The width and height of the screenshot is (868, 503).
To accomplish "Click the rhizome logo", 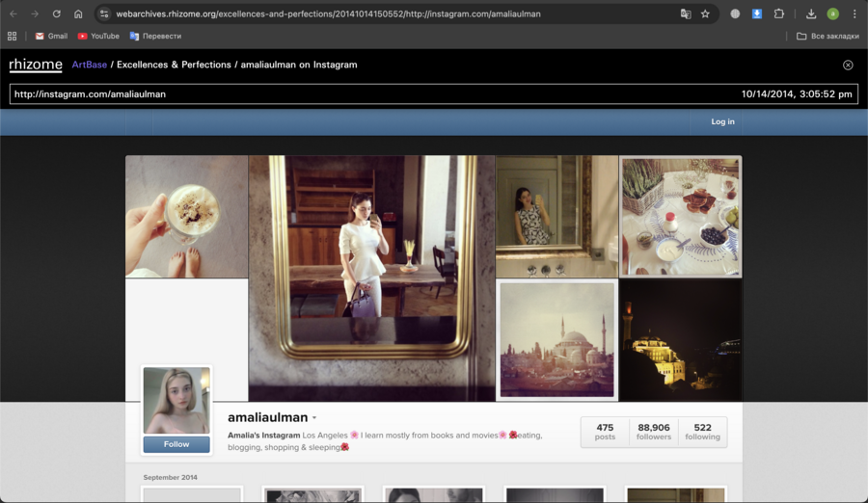I will (x=36, y=65).
